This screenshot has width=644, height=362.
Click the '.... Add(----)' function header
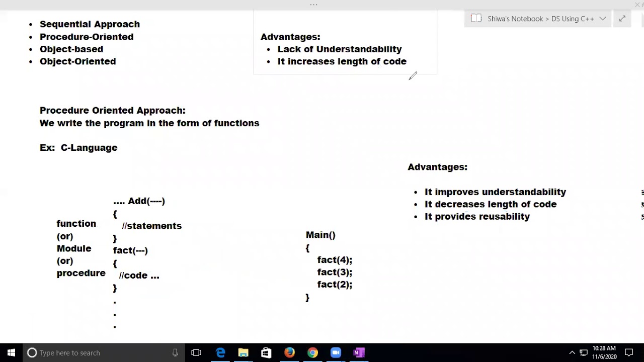pyautogui.click(x=139, y=201)
